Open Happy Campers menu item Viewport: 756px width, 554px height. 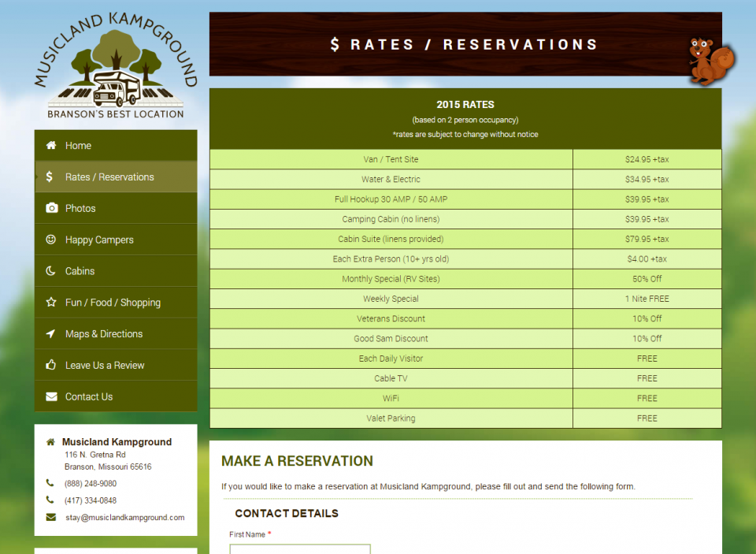click(x=116, y=240)
